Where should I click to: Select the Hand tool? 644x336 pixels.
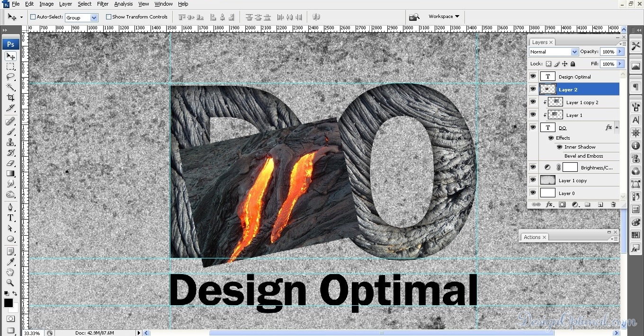(x=10, y=272)
